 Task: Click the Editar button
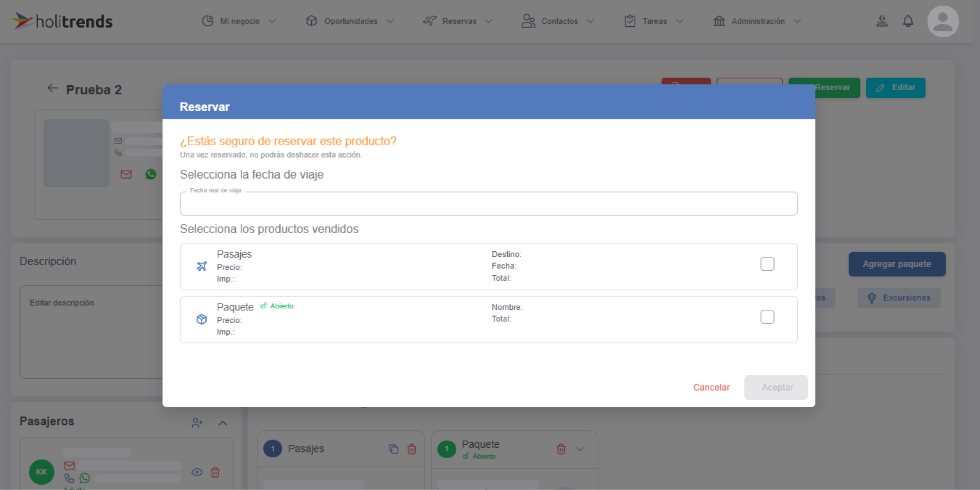point(895,87)
